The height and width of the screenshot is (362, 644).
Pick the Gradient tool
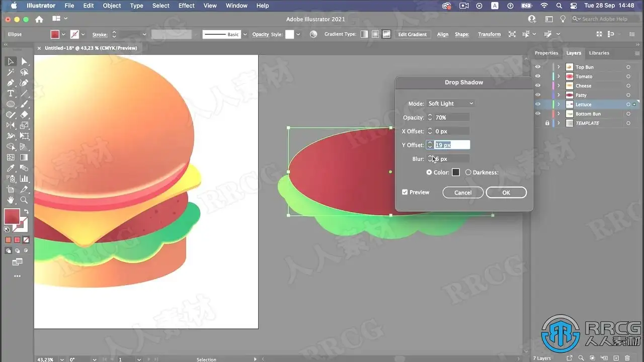pos(24,157)
